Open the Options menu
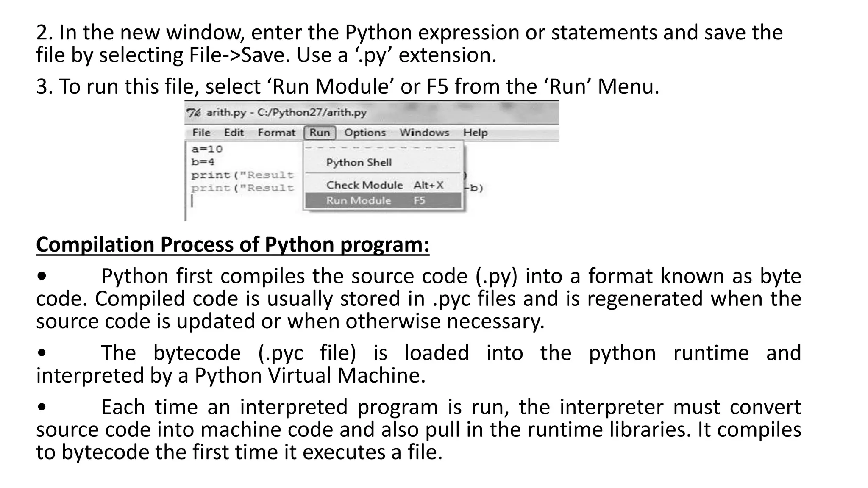The width and height of the screenshot is (868, 488). click(x=365, y=133)
